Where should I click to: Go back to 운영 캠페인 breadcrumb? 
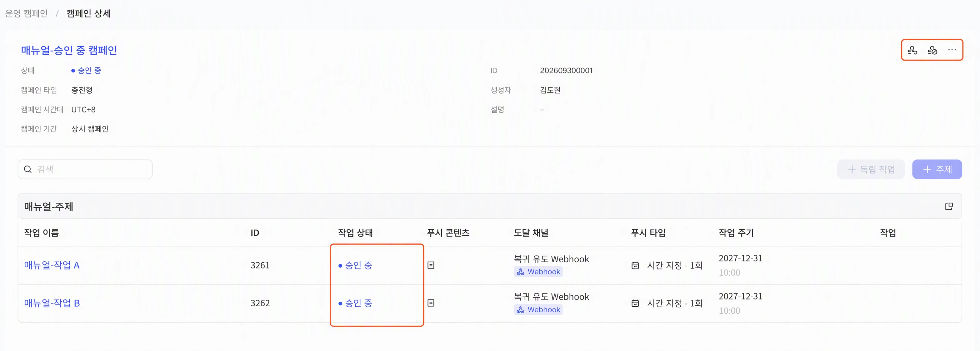tap(26, 13)
